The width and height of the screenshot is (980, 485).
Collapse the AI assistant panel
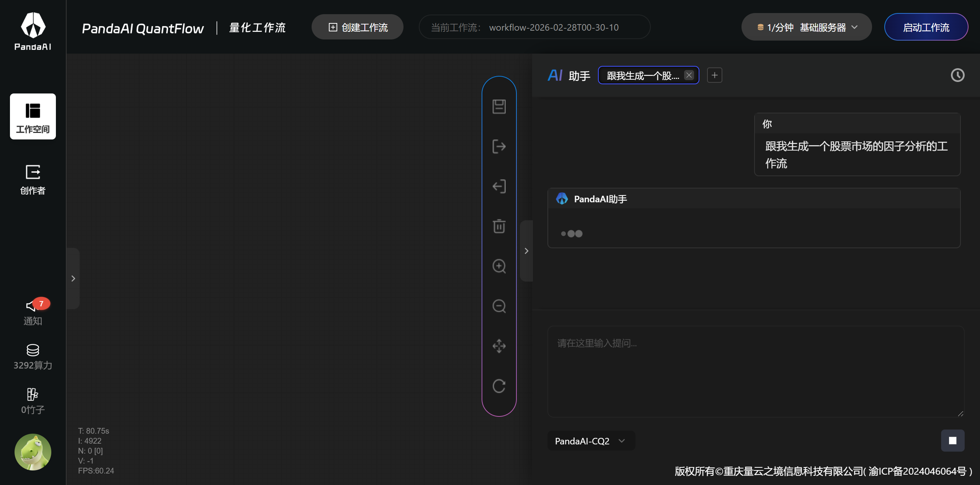point(526,251)
